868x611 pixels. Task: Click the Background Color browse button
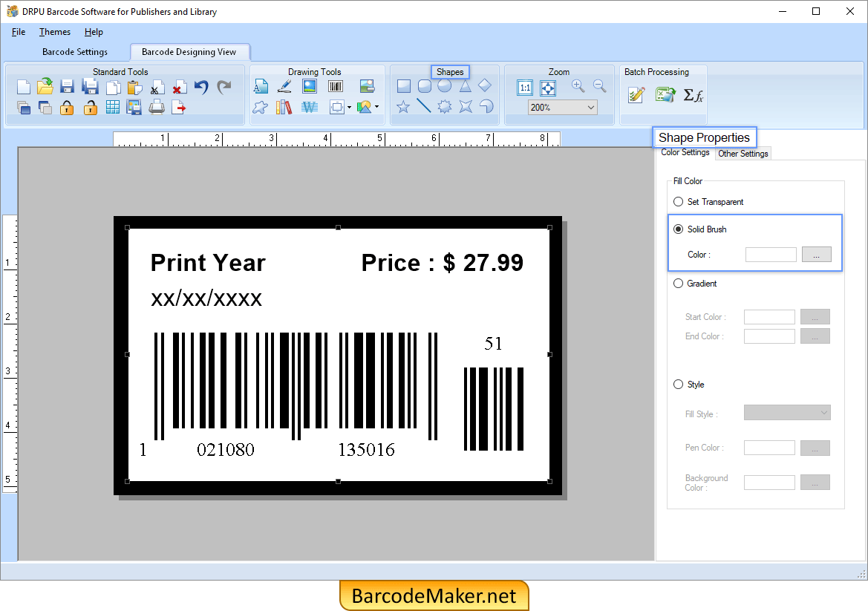815,482
